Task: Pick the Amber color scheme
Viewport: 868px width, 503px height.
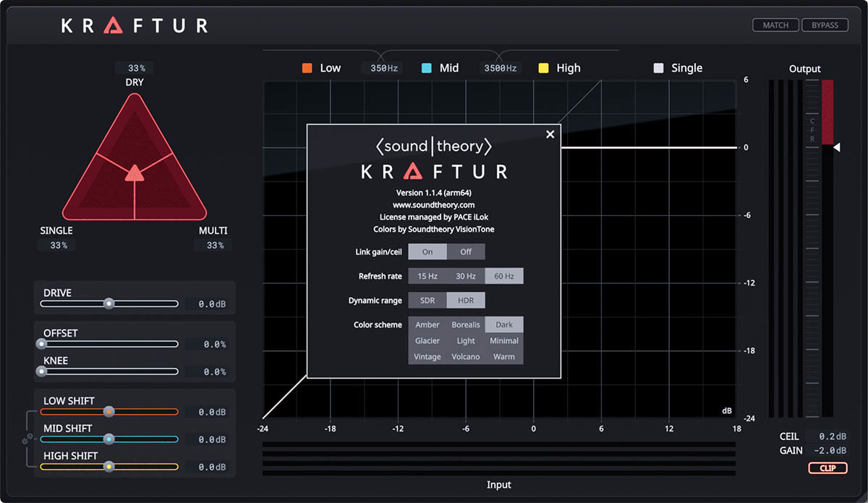Action: pos(427,325)
